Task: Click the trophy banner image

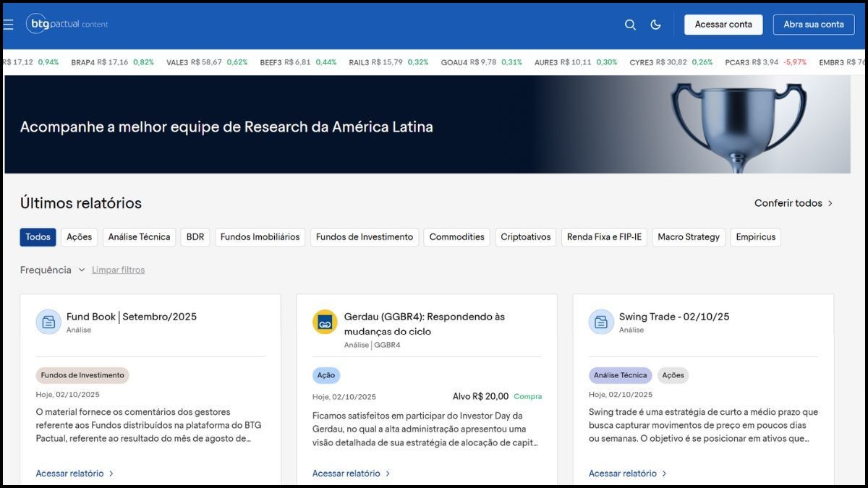Action: pyautogui.click(x=738, y=124)
